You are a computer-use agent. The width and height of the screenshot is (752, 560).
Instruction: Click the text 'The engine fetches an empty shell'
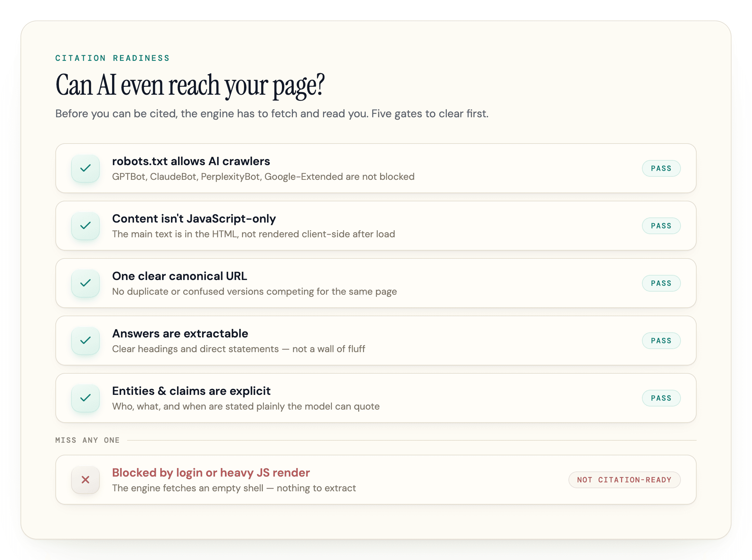188,488
